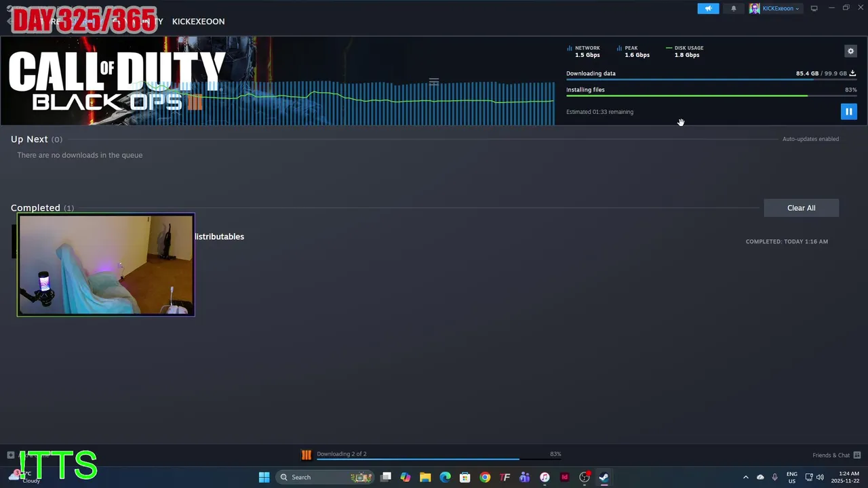Click the completed redistributables item title

pyautogui.click(x=219, y=237)
